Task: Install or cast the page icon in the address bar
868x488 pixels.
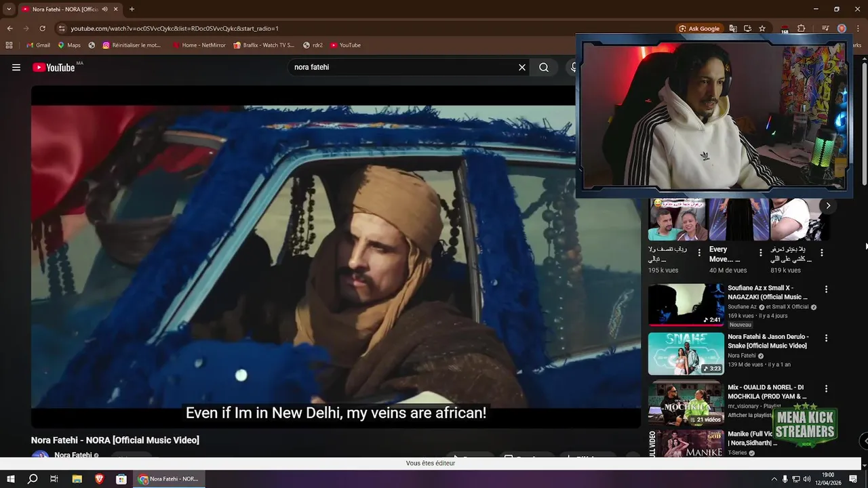Action: pos(747,28)
